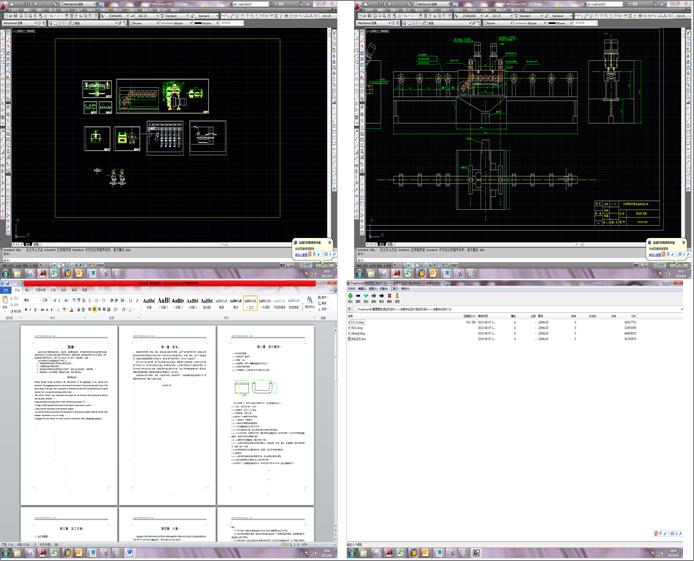Click the up-folder icon beside 7-Zip address bar

click(350, 309)
